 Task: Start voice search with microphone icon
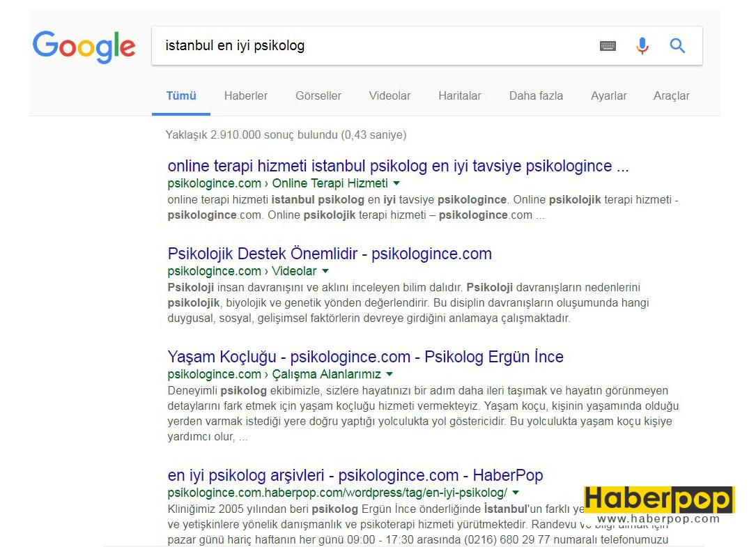[x=642, y=46]
